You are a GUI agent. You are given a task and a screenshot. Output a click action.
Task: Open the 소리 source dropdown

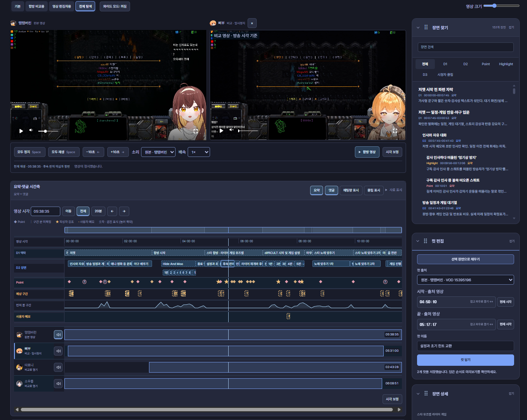(x=158, y=152)
